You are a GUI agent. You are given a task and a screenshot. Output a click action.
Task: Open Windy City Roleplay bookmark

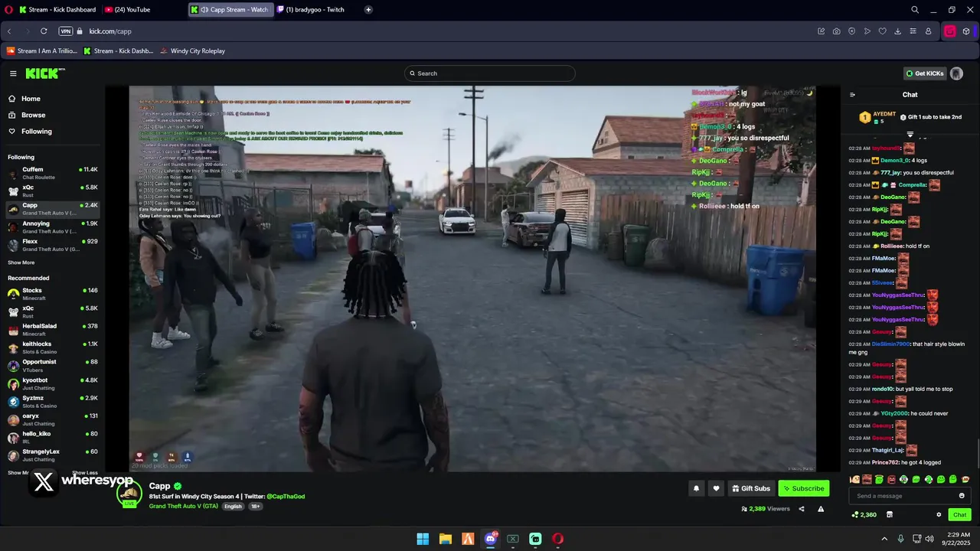(192, 51)
